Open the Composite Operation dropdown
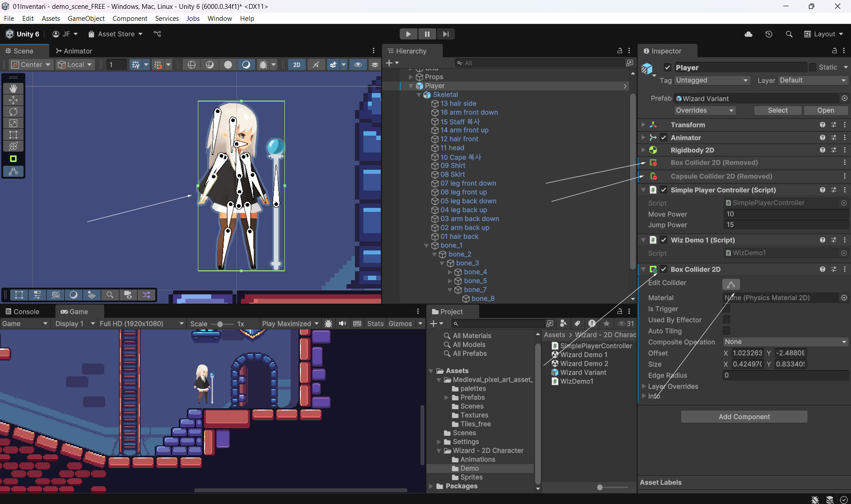 click(x=785, y=342)
